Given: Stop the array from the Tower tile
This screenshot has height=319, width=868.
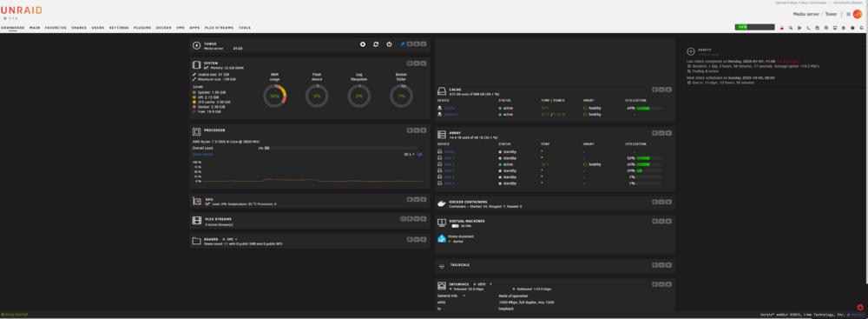Looking at the screenshot, I should [363, 44].
